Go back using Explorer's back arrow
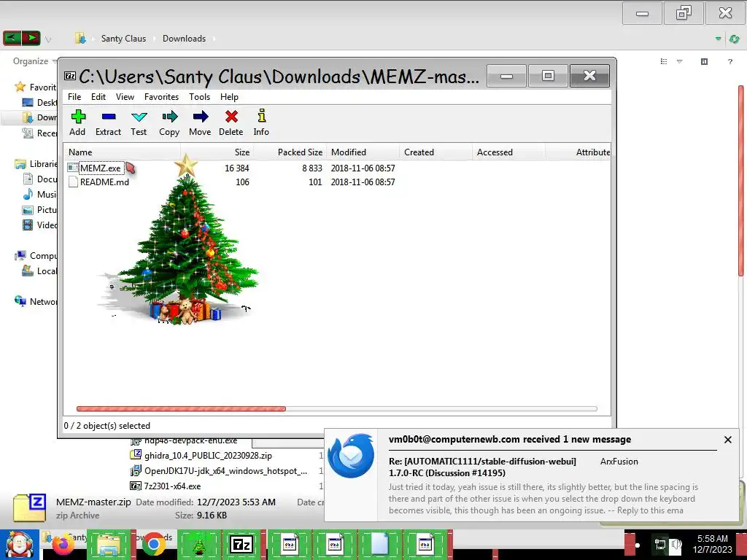The height and width of the screenshot is (560, 747). point(12,38)
